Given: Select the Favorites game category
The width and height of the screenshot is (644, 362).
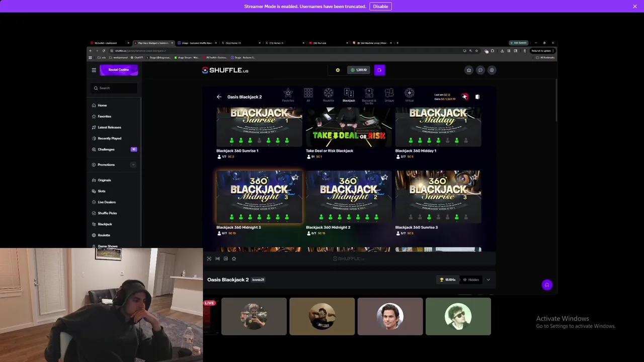Looking at the screenshot, I should 288,95.
